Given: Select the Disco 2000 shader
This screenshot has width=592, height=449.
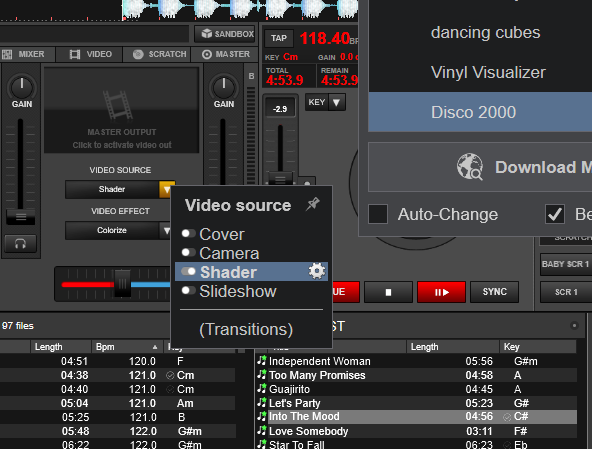Looking at the screenshot, I should pos(480,112).
